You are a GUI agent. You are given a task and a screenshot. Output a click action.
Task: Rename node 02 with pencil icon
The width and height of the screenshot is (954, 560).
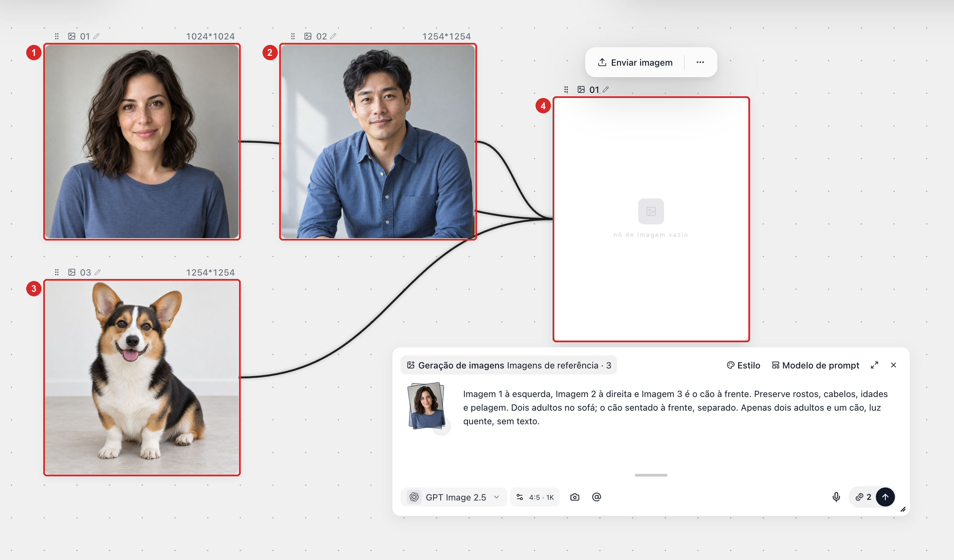pos(333,36)
